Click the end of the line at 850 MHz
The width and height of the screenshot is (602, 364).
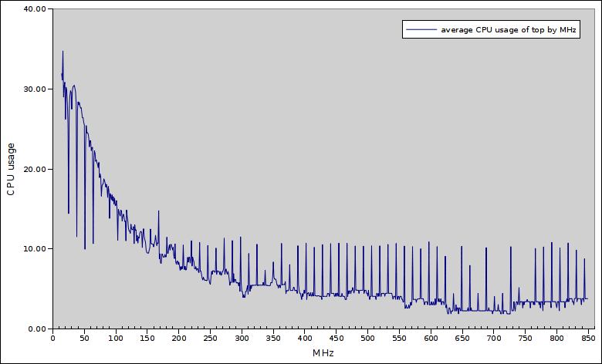(587, 298)
